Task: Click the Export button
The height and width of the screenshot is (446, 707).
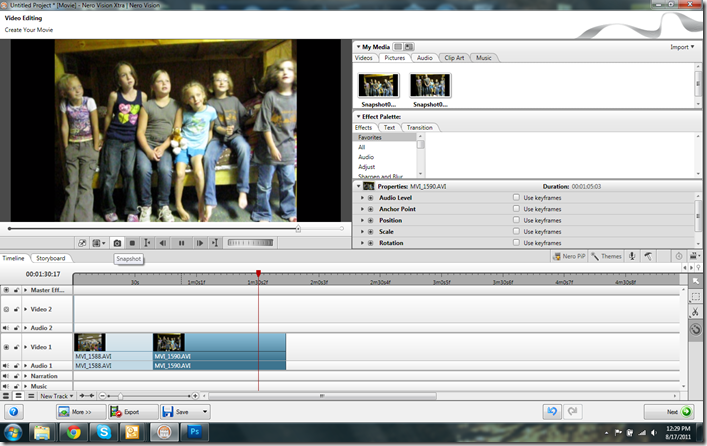Action: coord(133,412)
